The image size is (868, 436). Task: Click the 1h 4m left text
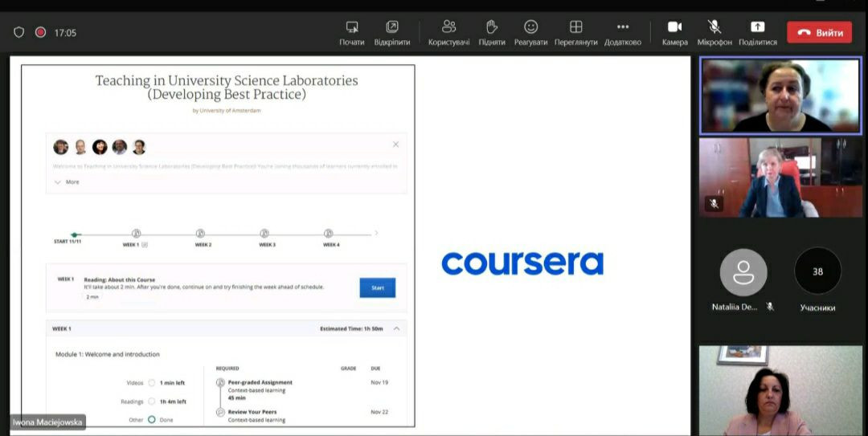click(x=174, y=401)
